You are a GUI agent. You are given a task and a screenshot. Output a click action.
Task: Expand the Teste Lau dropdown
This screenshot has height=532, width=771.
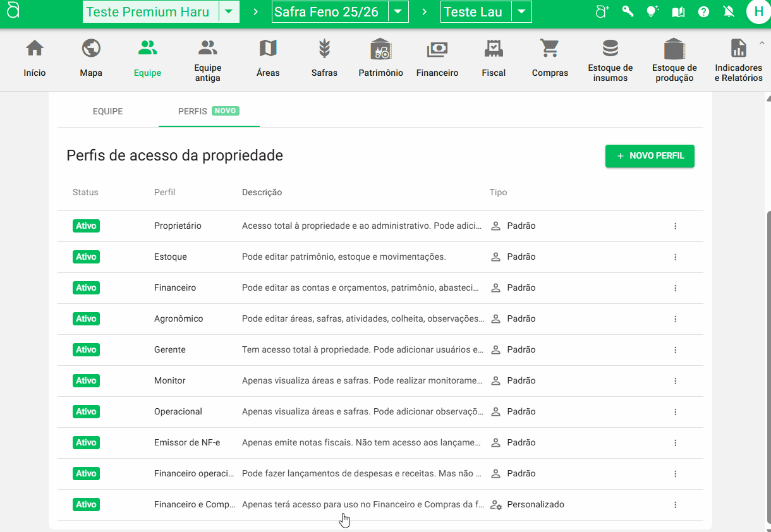[521, 11]
